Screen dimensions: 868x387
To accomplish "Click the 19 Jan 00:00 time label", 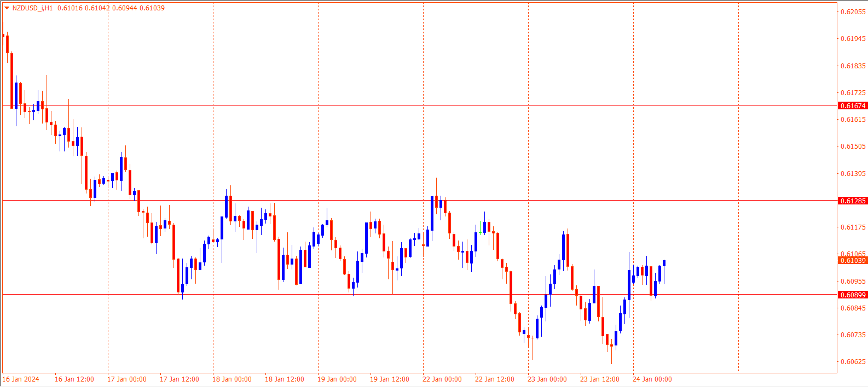I will (x=337, y=379).
